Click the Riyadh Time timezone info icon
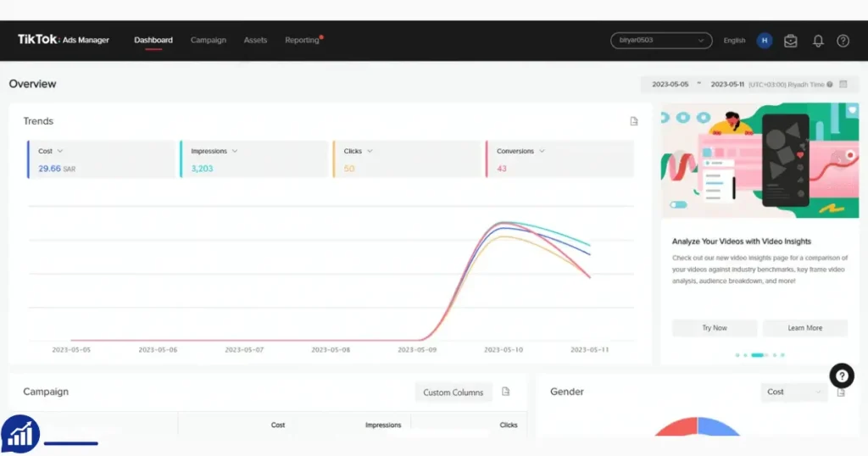 pos(830,85)
